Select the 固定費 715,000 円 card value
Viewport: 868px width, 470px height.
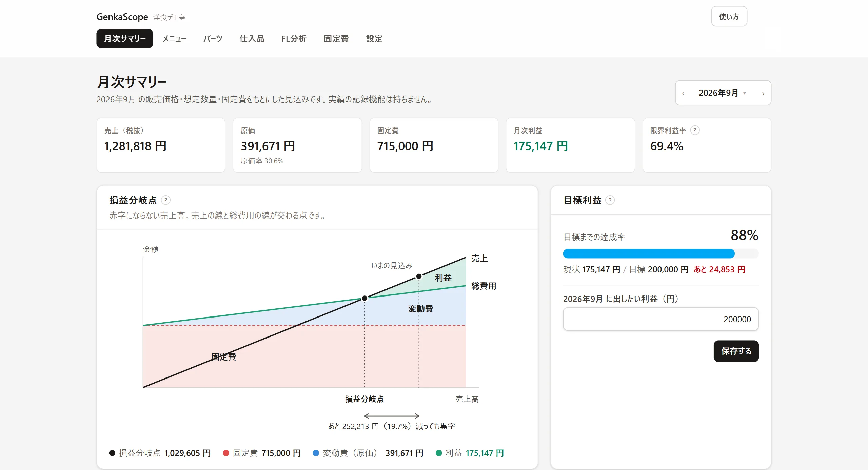tap(405, 146)
